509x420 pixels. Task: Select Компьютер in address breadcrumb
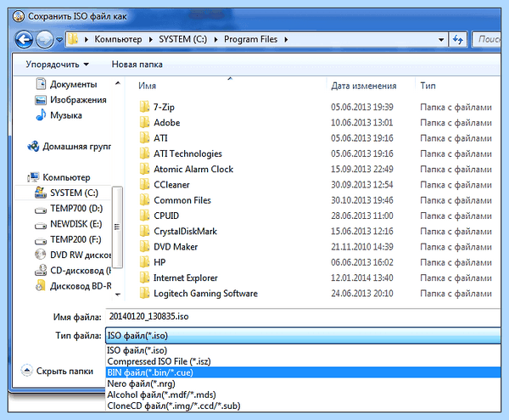pos(118,39)
